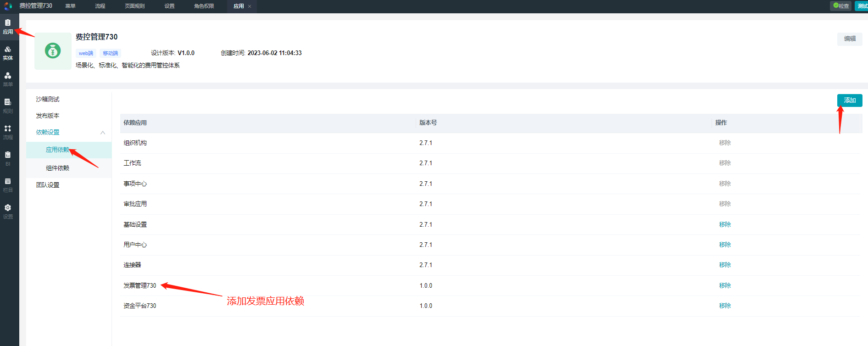This screenshot has height=346, width=868.
Task: Click version 2.7.1 of 组织机构
Action: click(x=426, y=143)
